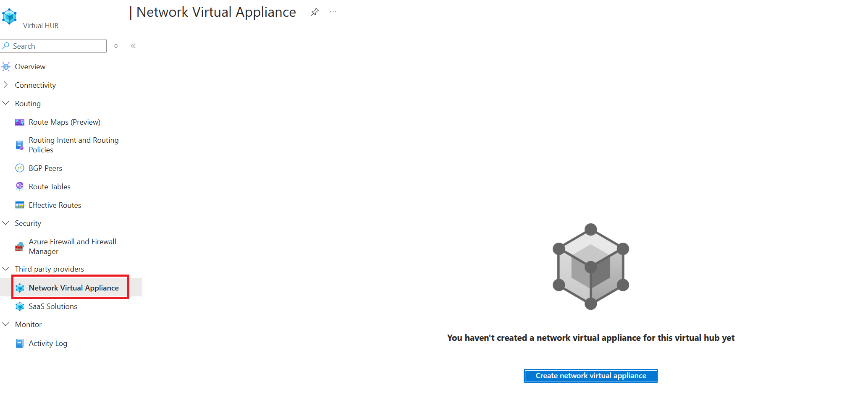868x403 pixels.
Task: Go to BGP Peers
Action: click(45, 168)
